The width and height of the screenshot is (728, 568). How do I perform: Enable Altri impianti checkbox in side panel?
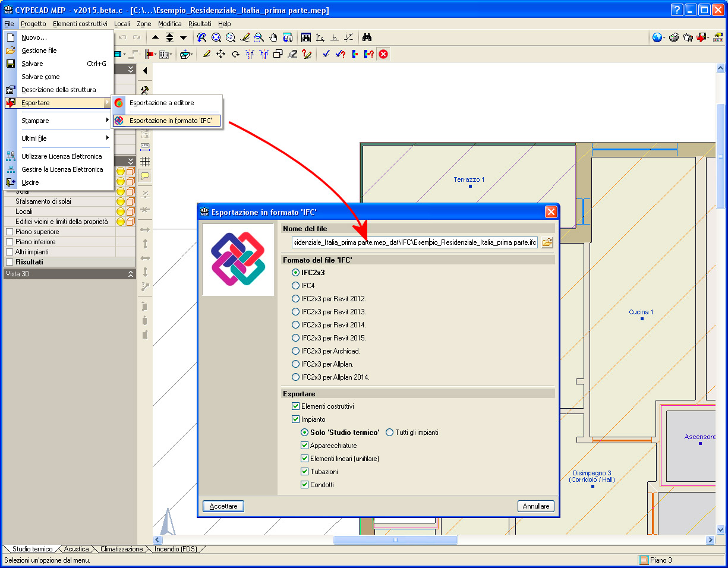pos(10,252)
